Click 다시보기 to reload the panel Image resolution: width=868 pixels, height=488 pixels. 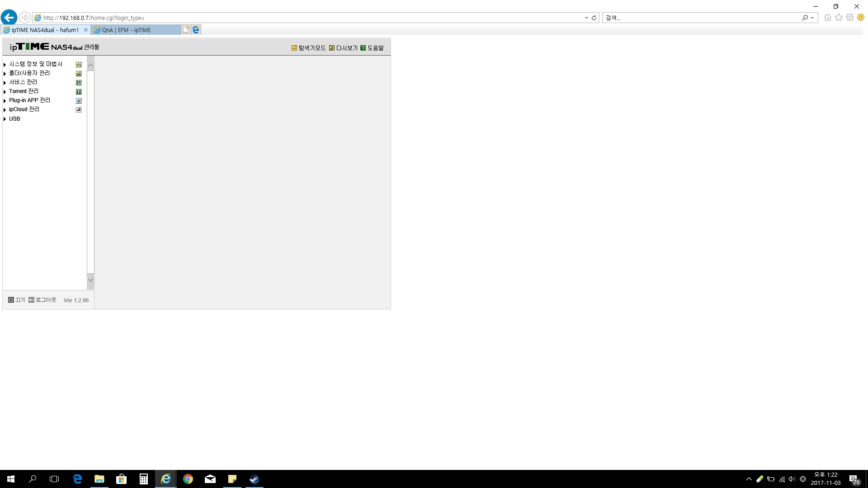[x=343, y=48]
